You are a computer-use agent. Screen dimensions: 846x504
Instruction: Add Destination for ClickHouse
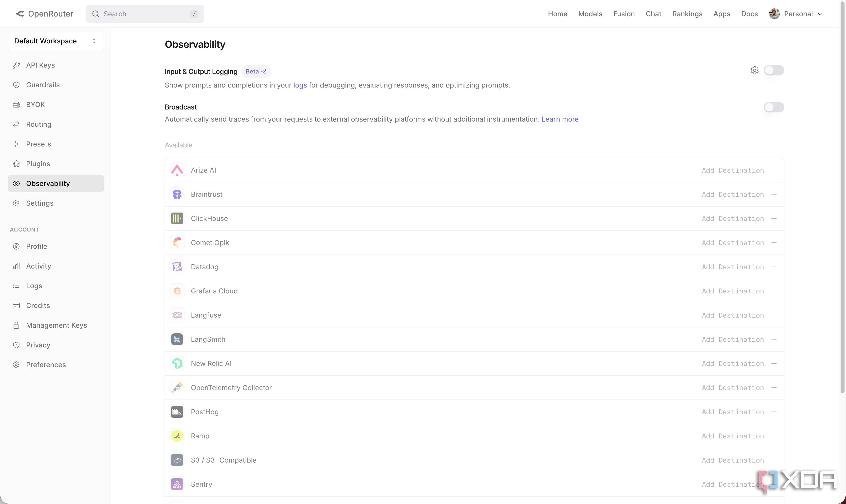(739, 218)
